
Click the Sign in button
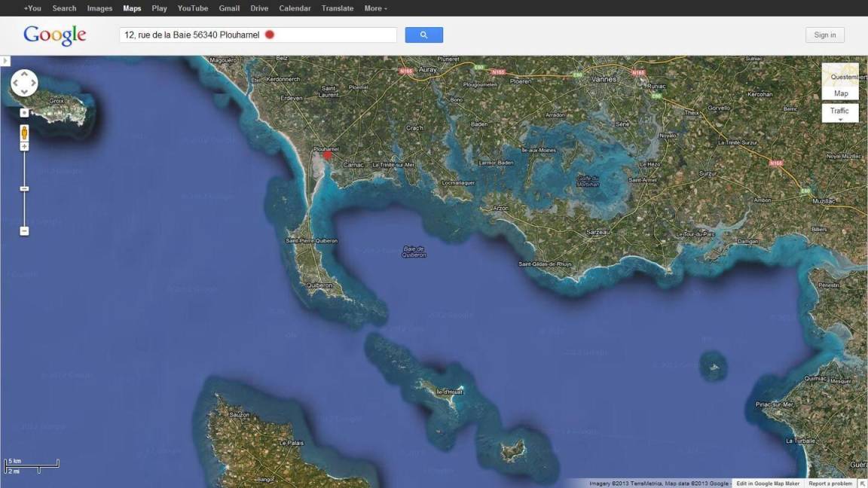click(x=824, y=35)
